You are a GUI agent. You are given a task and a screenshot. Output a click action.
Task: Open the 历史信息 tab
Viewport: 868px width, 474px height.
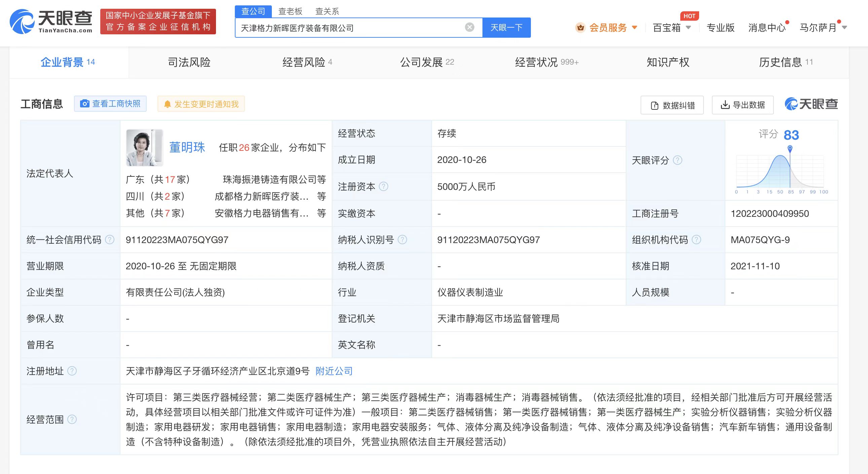(786, 62)
